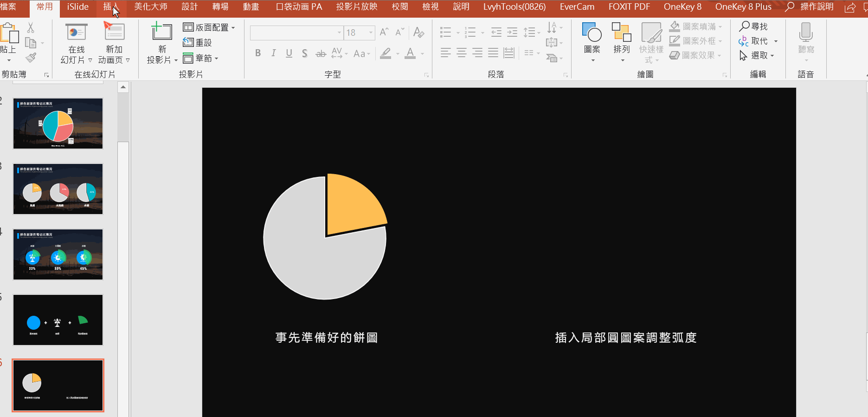The width and height of the screenshot is (868, 417).
Task: Click the Cut scissors icon
Action: pos(31,28)
